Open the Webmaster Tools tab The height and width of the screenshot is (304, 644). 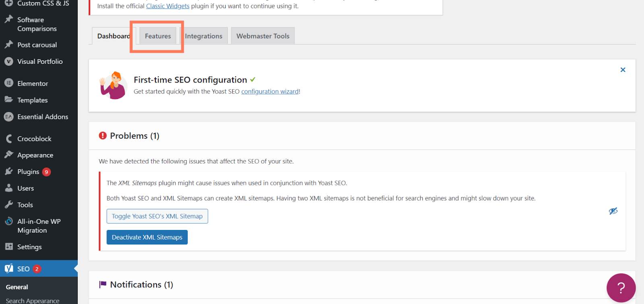[x=263, y=36]
